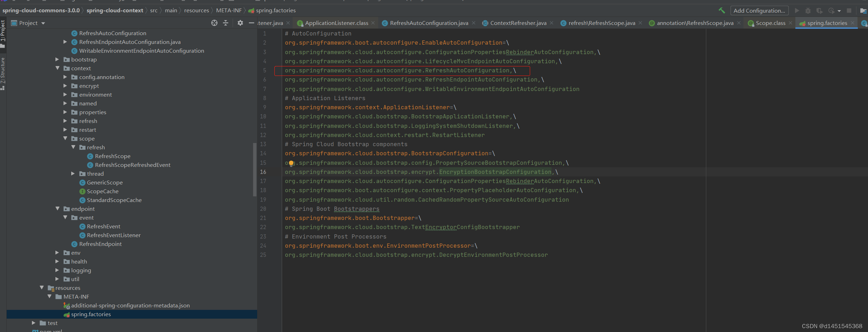
Task: Click spring-cloud-commons-3.0.0 breadcrumb
Action: tap(41, 10)
